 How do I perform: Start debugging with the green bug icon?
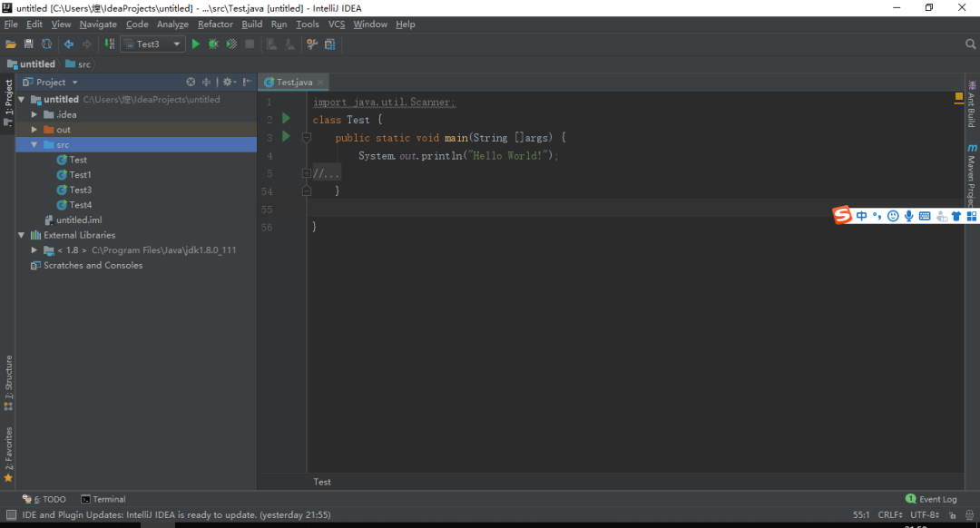pos(213,44)
